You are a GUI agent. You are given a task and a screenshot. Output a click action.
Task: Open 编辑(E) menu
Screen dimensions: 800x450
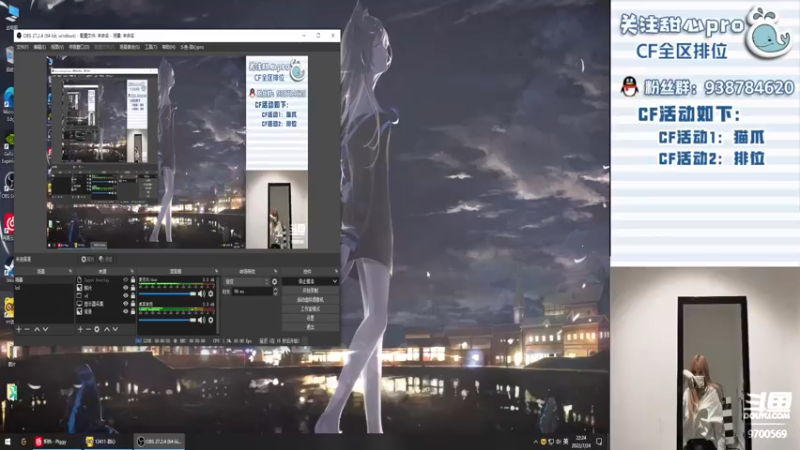40,47
